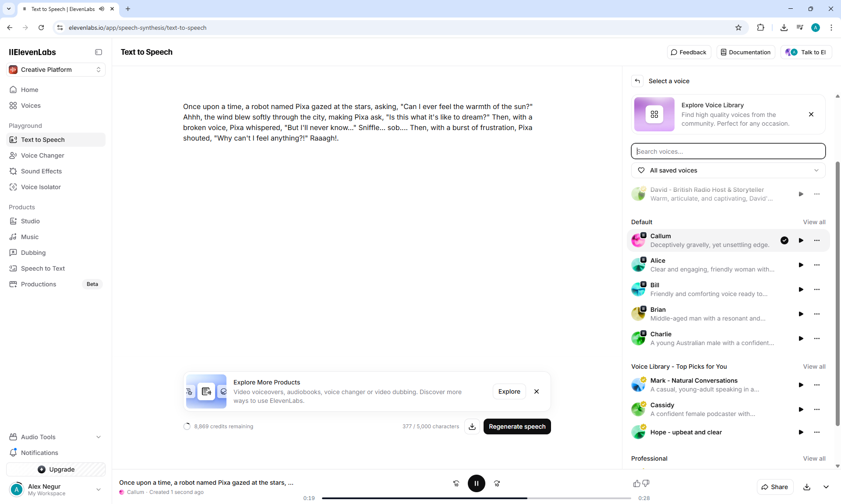This screenshot has height=504, width=841.
Task: Click the download icon beside Regenerate speech
Action: [472, 426]
